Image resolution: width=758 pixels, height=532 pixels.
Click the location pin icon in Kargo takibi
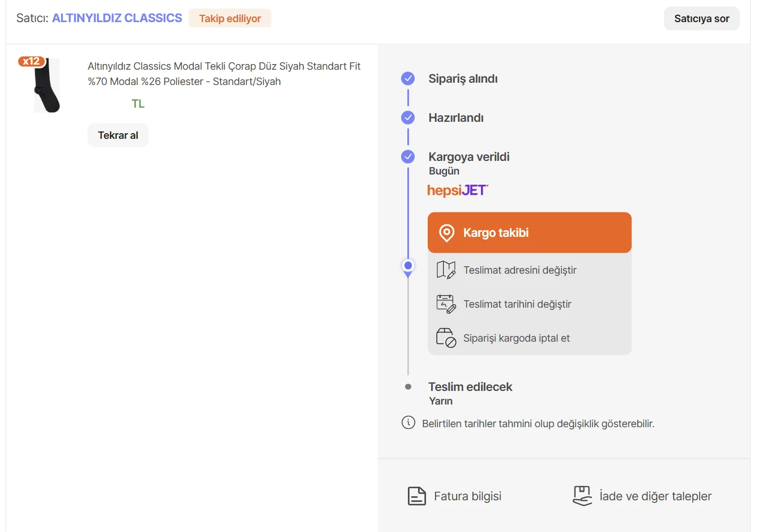pyautogui.click(x=446, y=233)
